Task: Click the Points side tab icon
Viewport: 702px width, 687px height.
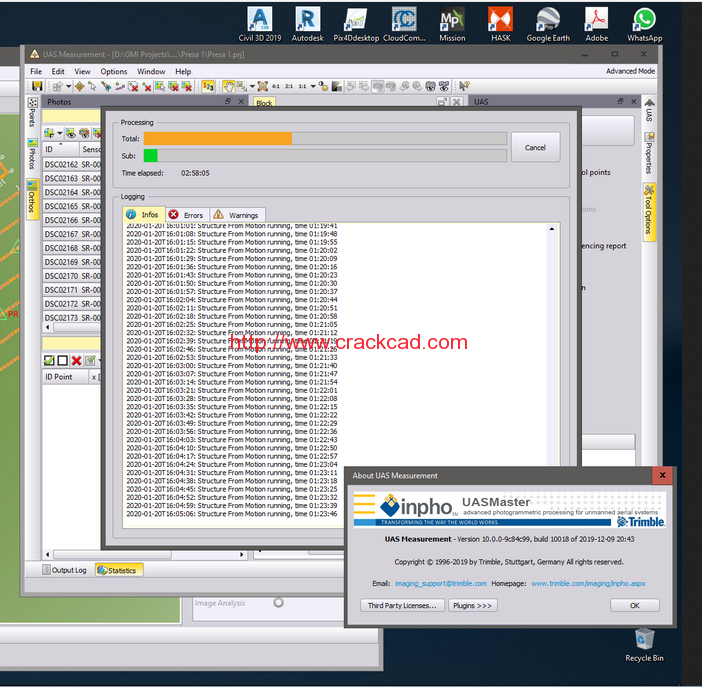Action: pos(32,103)
